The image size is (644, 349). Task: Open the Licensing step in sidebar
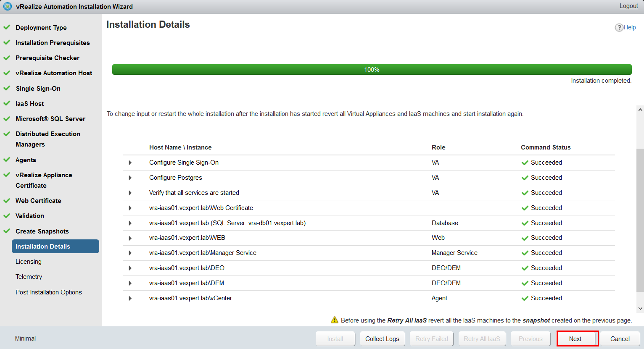[29, 262]
